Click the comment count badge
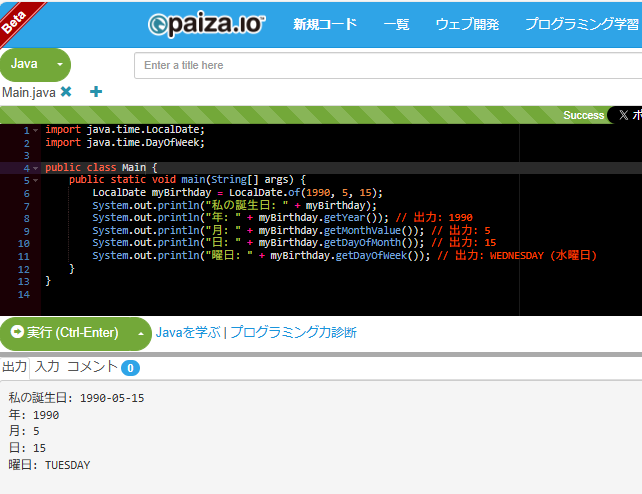Screen dimensions: 642x494 [x=130, y=368]
